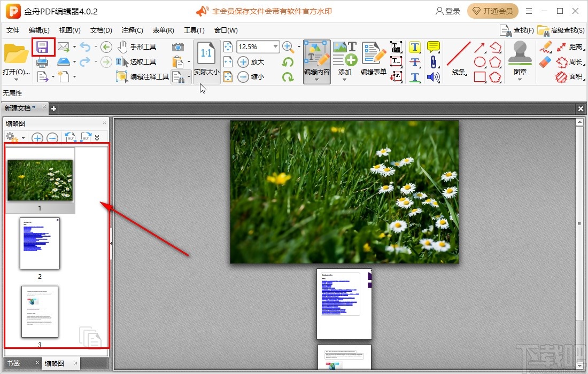
Task: Select the Hand tool (手形工具)
Action: coord(137,47)
